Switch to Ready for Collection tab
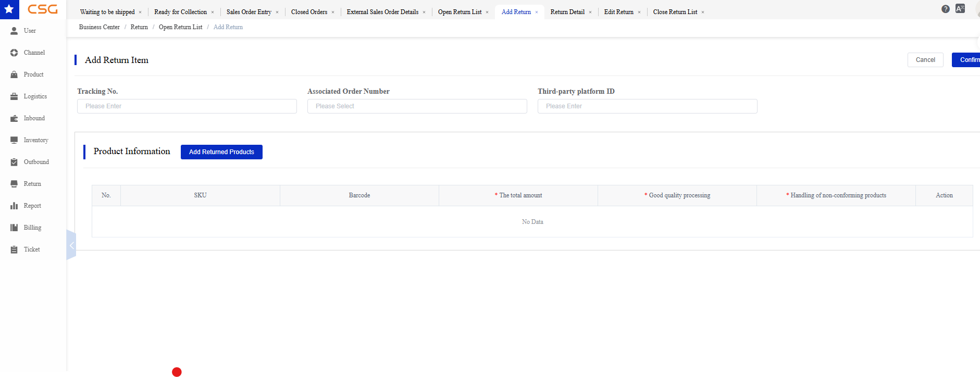 click(x=180, y=12)
